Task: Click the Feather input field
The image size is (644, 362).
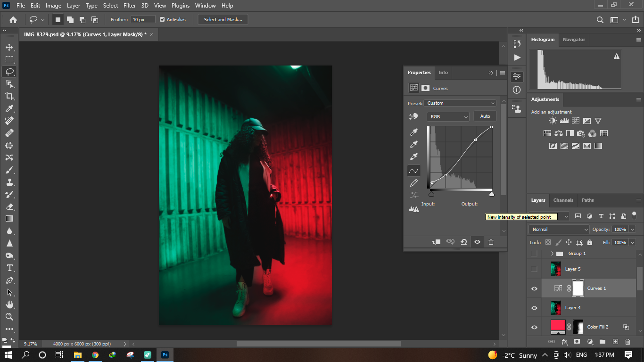Action: pyautogui.click(x=143, y=19)
